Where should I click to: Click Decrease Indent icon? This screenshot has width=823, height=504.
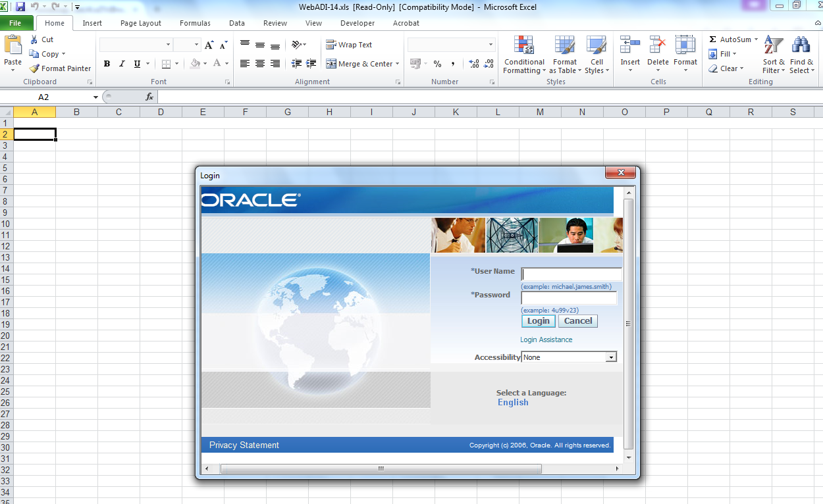coord(296,64)
